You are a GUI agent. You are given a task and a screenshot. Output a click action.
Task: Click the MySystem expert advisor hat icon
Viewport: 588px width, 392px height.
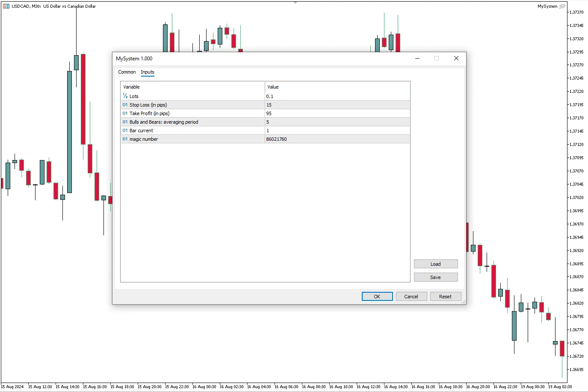click(562, 6)
